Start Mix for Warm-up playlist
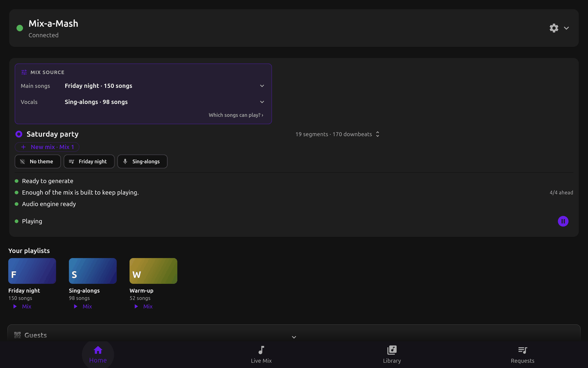 [143, 306]
